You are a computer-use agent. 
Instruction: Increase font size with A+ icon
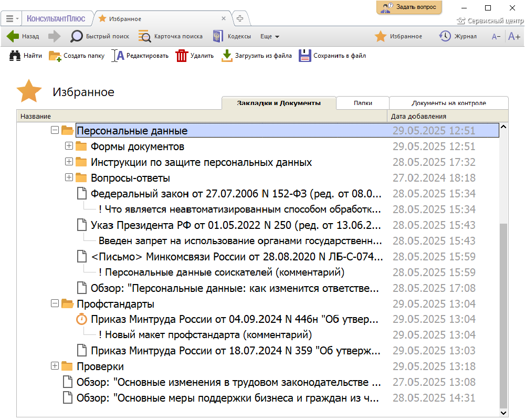point(514,36)
